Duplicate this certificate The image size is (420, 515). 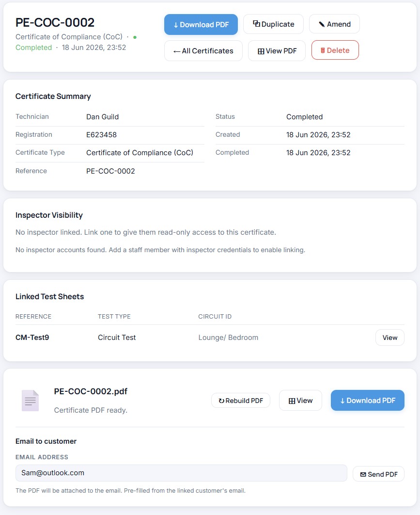click(x=273, y=24)
